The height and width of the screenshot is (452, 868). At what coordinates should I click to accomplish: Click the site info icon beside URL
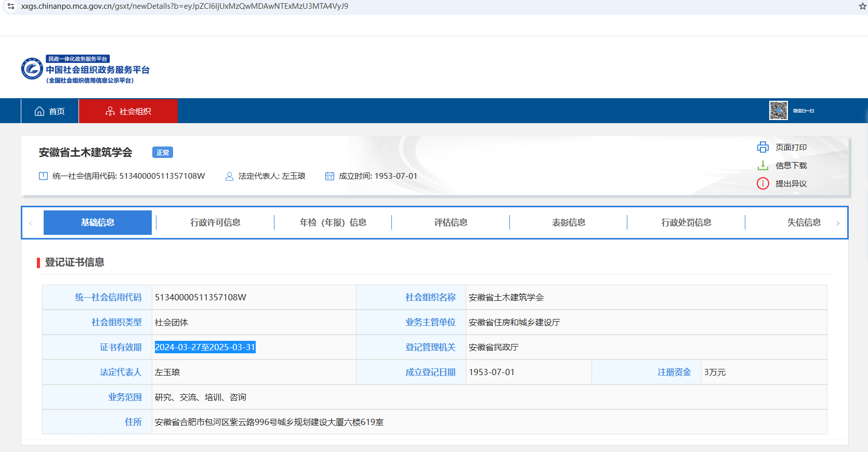click(10, 6)
